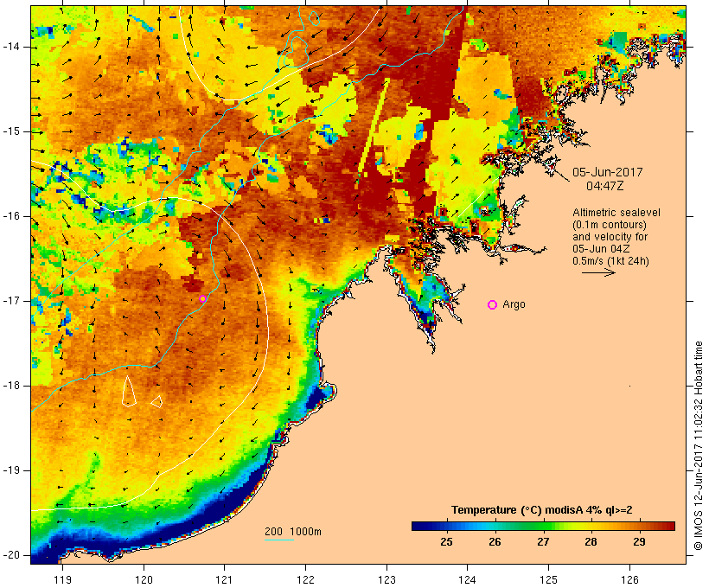The height and width of the screenshot is (588, 709).
Task: Click the -18 latitude axis label
Action: [11, 386]
